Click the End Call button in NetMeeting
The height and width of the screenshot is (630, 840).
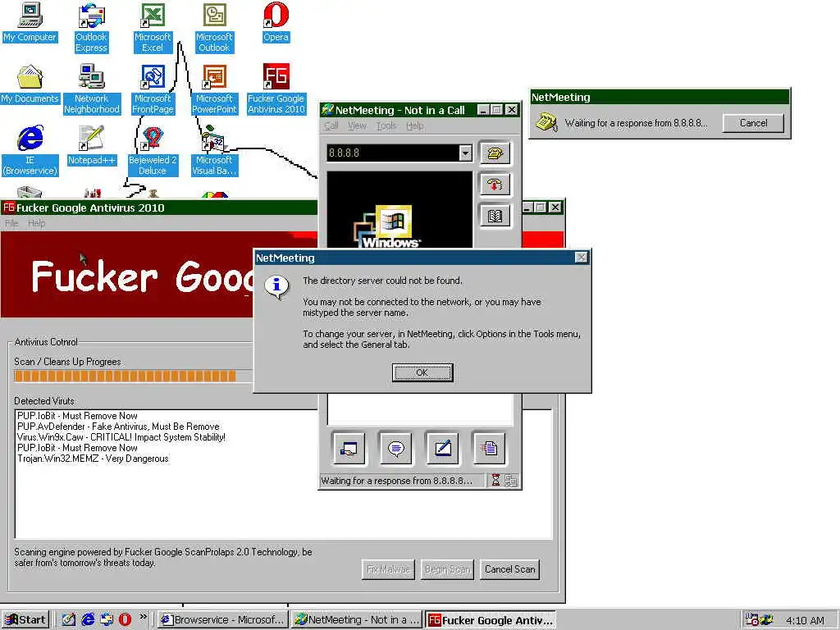[x=495, y=185]
